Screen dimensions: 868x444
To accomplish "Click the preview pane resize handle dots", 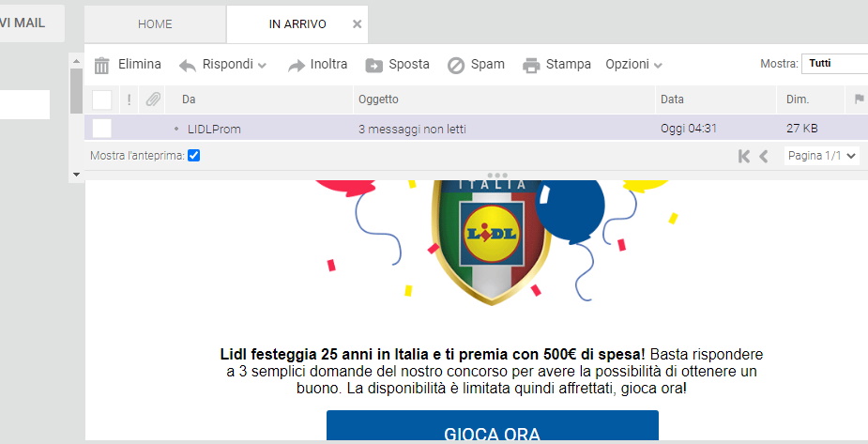I will pyautogui.click(x=497, y=176).
